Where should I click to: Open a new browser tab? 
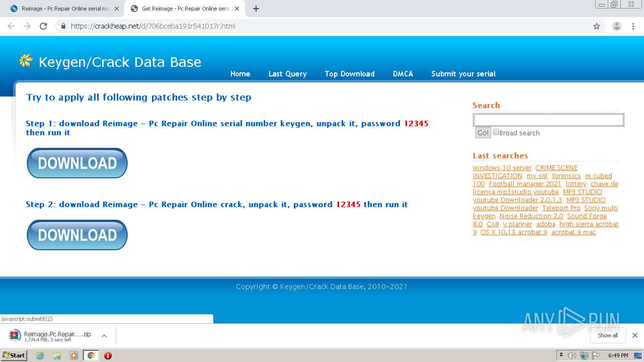[x=256, y=9]
